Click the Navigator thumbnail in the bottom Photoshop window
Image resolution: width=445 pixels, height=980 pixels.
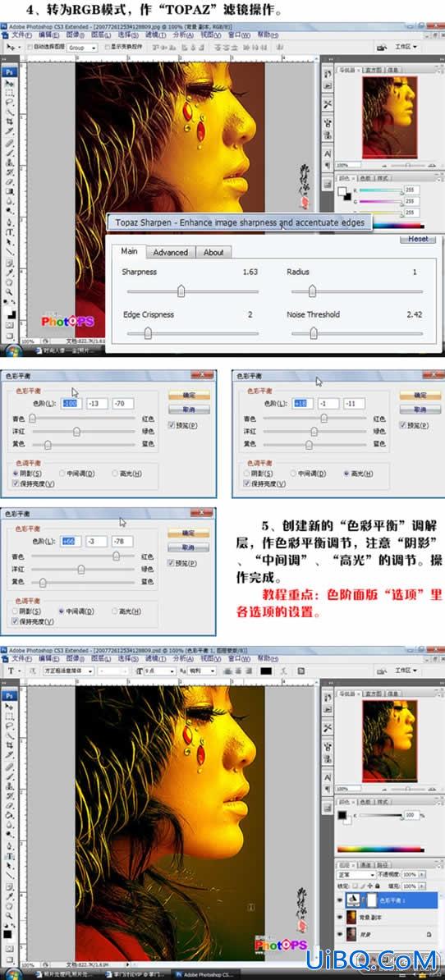coord(389,740)
